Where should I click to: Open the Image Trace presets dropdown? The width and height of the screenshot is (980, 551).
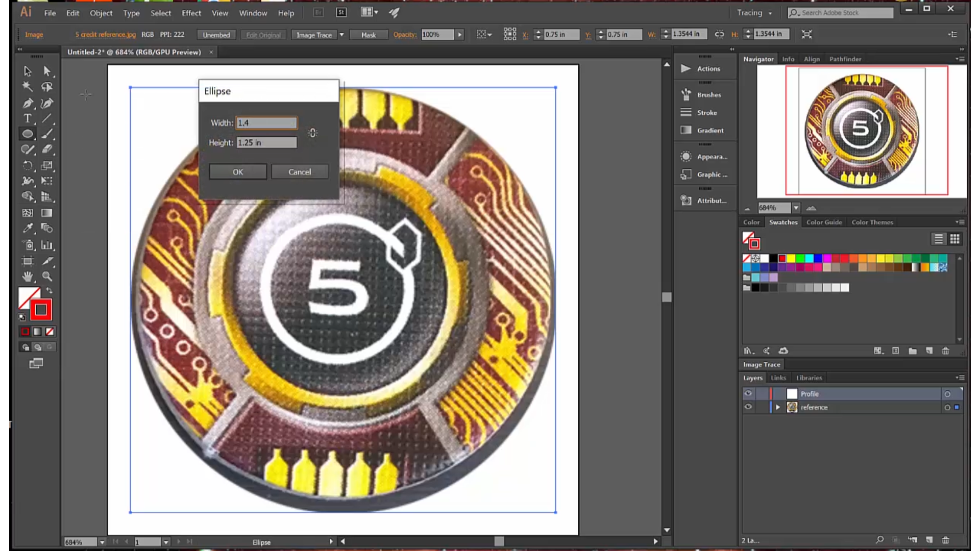click(x=341, y=35)
